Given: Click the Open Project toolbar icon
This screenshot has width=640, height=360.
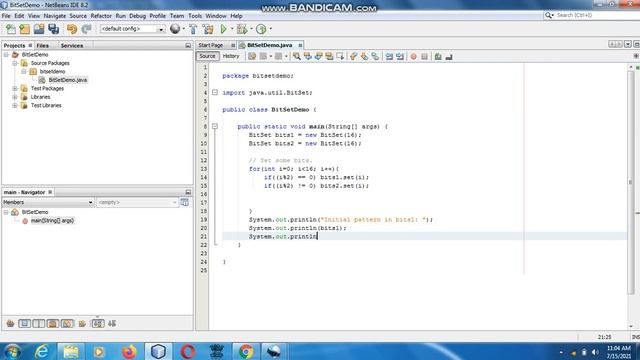Looking at the screenshot, I should pyautogui.click(x=39, y=29).
